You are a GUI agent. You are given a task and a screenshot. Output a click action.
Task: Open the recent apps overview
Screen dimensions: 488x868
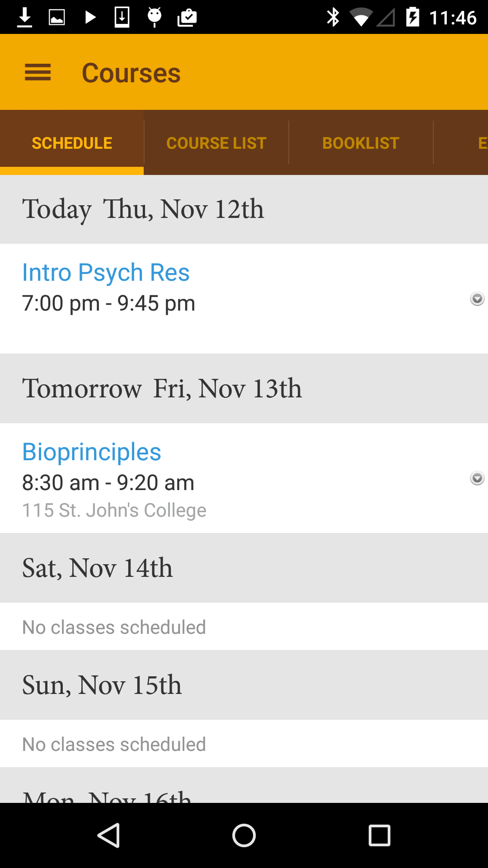(x=379, y=835)
